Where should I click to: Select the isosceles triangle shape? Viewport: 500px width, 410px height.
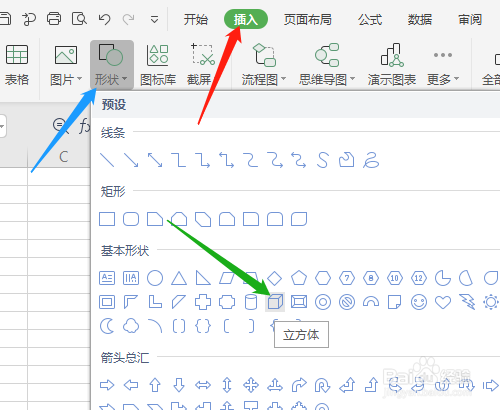[x=179, y=278]
